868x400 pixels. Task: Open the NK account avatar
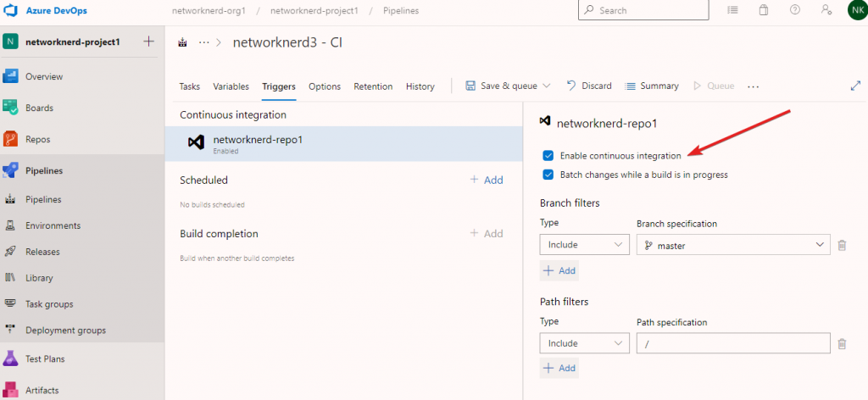(857, 10)
